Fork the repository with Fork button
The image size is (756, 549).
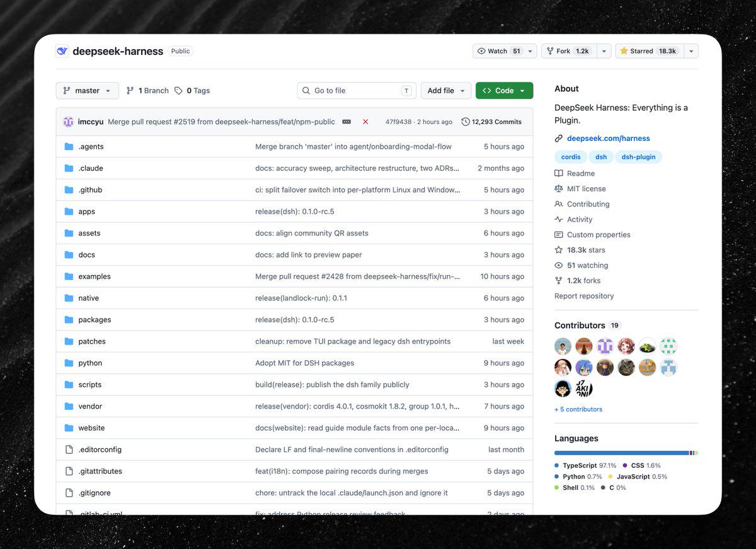[x=568, y=51]
